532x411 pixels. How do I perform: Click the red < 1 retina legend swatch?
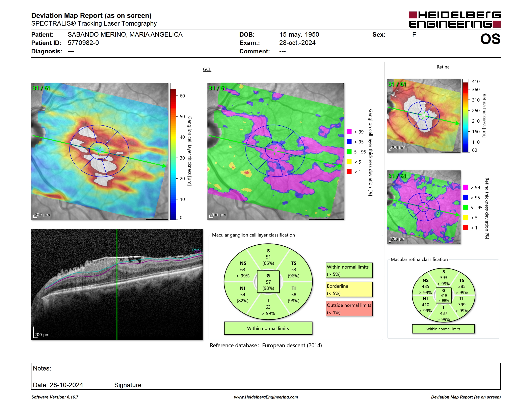tap(465, 227)
